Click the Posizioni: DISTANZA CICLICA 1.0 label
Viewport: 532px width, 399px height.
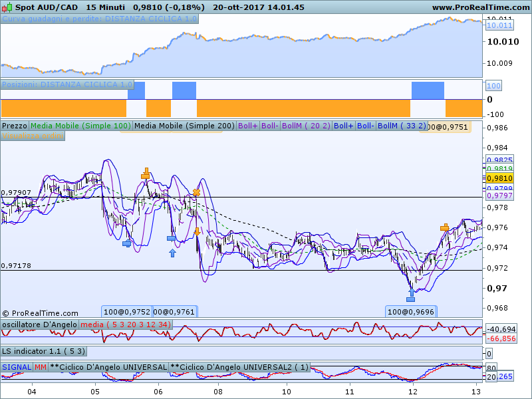point(67,84)
